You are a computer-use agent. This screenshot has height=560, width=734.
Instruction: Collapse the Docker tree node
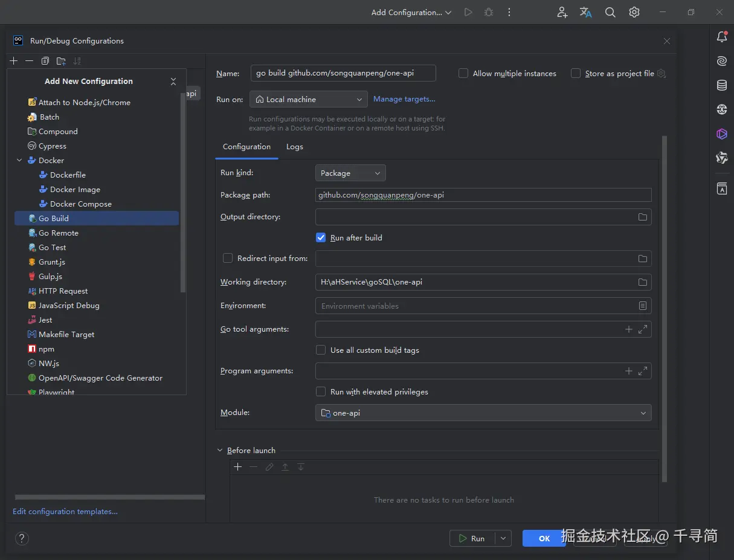coord(19,160)
